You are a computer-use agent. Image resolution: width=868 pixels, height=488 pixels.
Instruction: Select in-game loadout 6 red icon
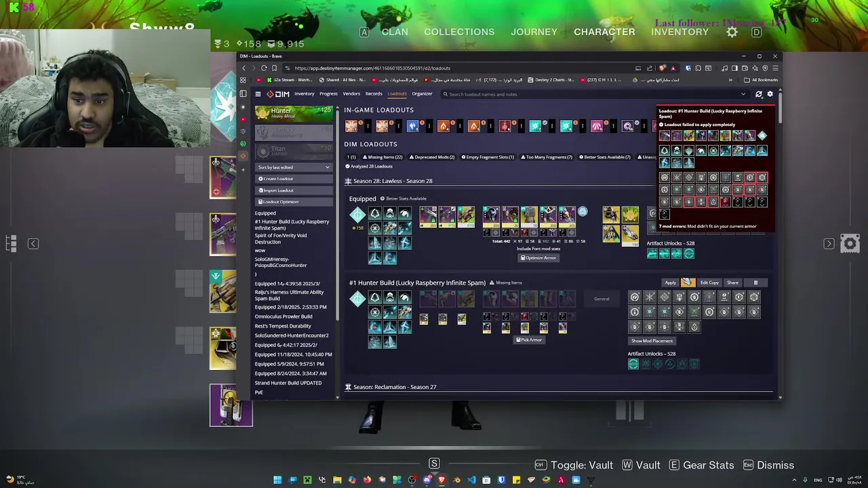(x=505, y=126)
